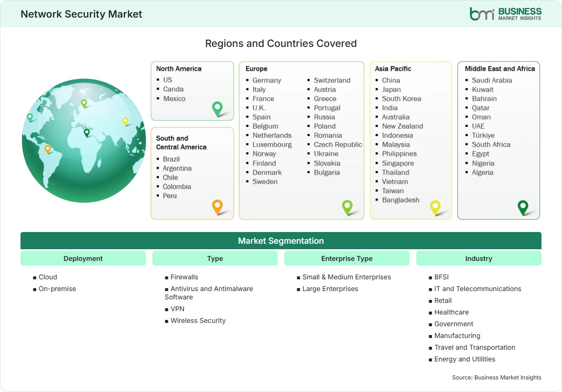Select the Deployment segment header
This screenshot has width=562, height=392.
pyautogui.click(x=83, y=258)
